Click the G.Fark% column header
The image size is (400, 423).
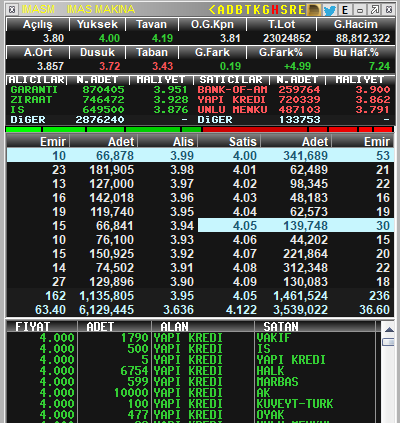click(281, 53)
